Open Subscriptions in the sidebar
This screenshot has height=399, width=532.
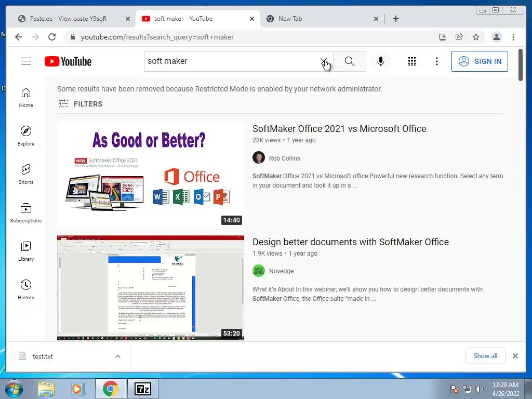(26, 213)
